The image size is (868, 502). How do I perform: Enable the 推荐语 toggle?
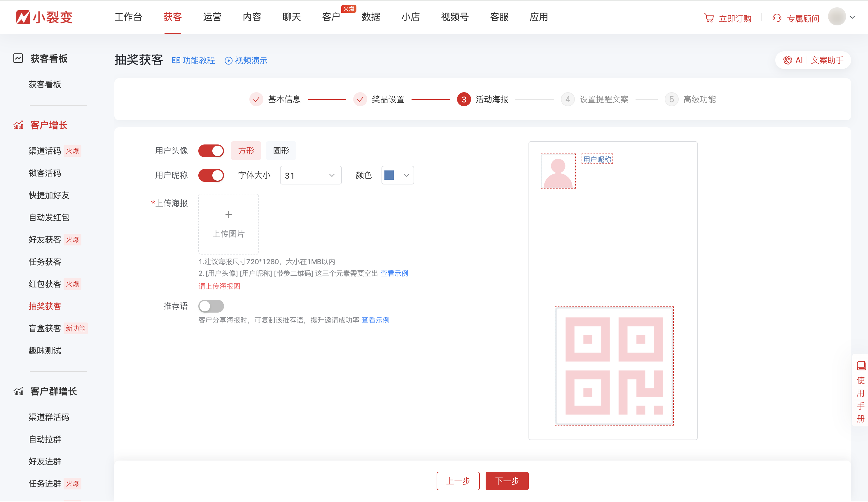click(211, 306)
